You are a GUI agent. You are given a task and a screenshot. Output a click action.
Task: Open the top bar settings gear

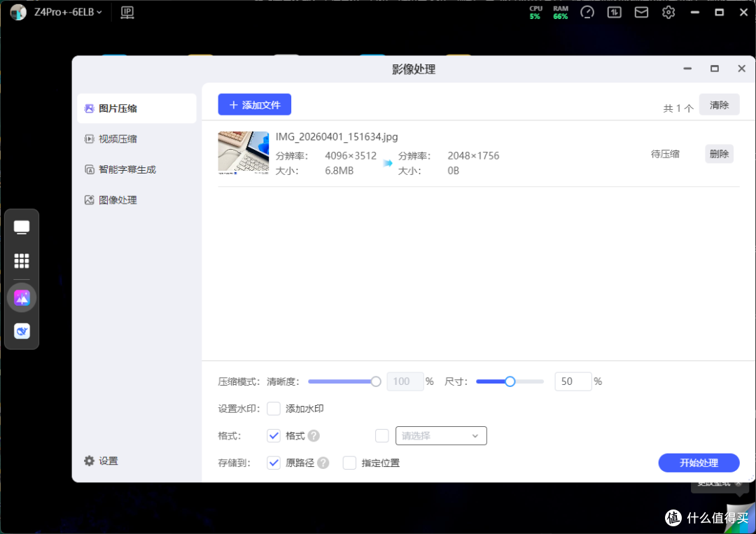[668, 13]
